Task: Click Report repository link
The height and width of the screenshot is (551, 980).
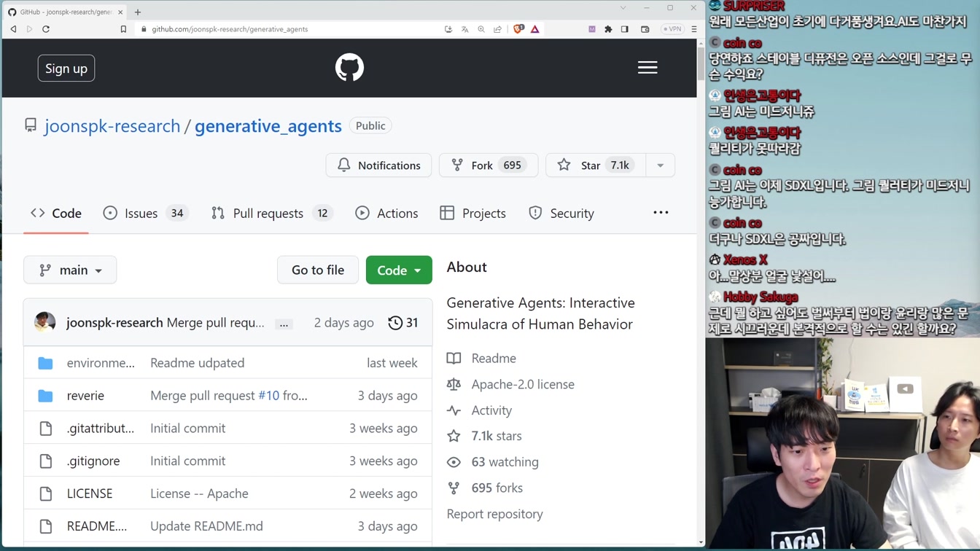Action: [x=495, y=515]
